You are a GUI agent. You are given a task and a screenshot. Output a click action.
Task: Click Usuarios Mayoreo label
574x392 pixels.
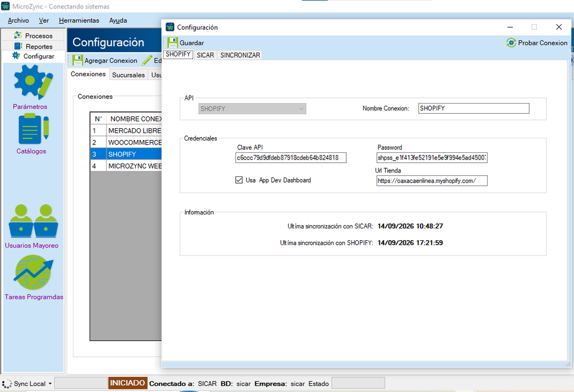[31, 245]
